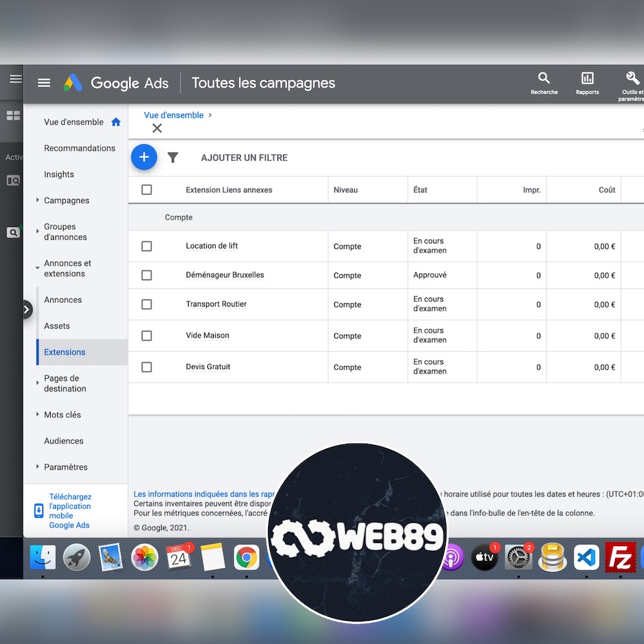Open the Vide Maison extension link
Image resolution: width=644 pixels, height=644 pixels.
[x=207, y=336]
